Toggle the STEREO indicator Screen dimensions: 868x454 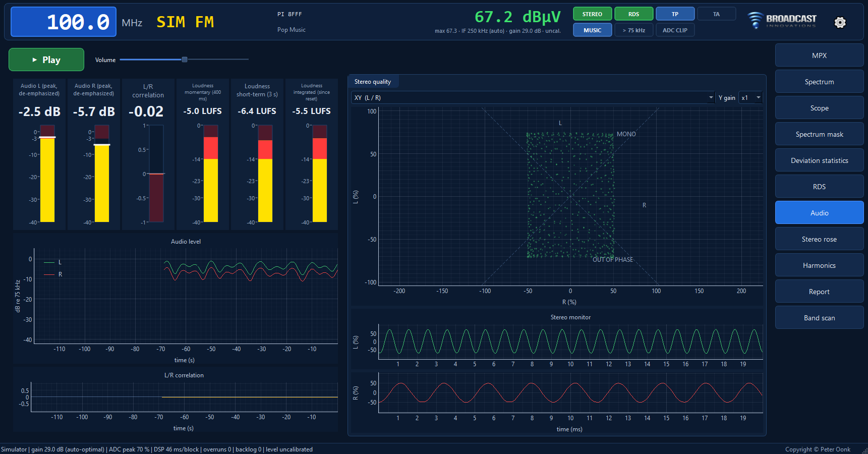click(592, 14)
